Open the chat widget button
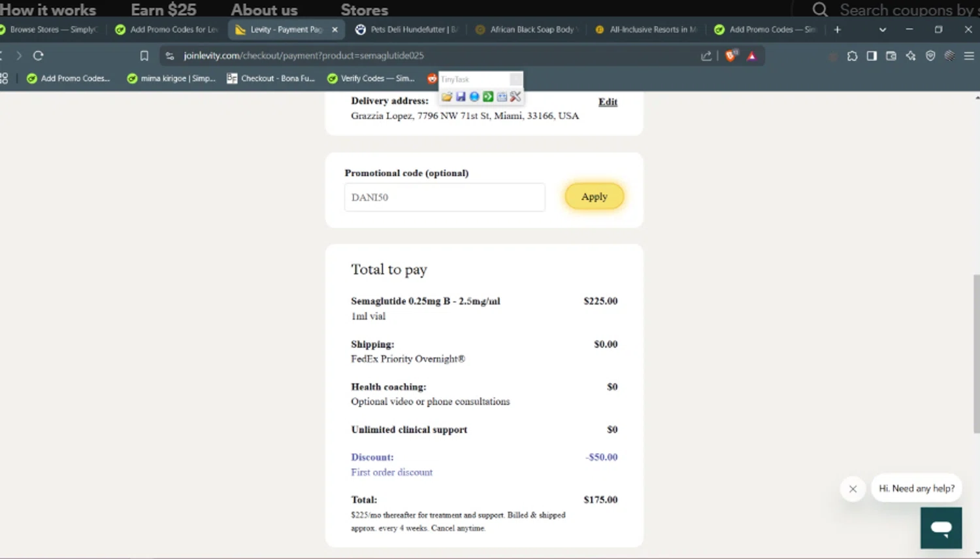This screenshot has width=980, height=559. coord(941,528)
